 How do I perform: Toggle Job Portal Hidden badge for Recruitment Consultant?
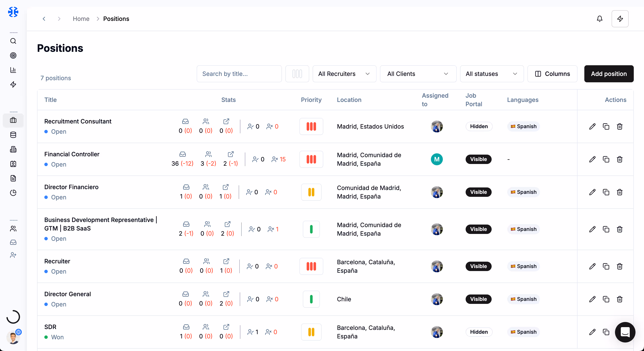pyautogui.click(x=479, y=127)
